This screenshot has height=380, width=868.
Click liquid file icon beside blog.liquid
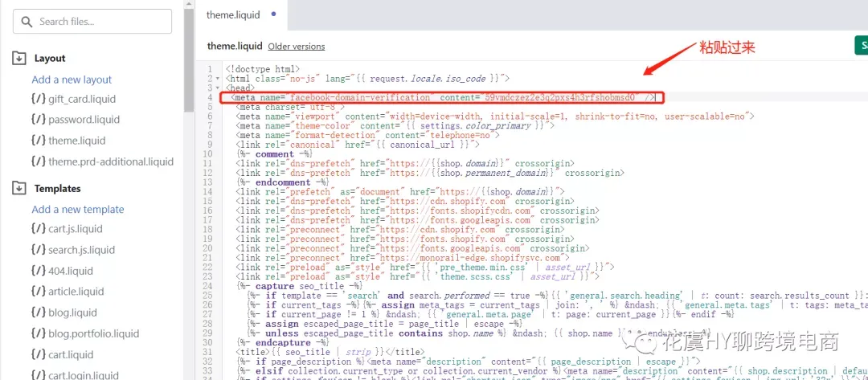[39, 312]
